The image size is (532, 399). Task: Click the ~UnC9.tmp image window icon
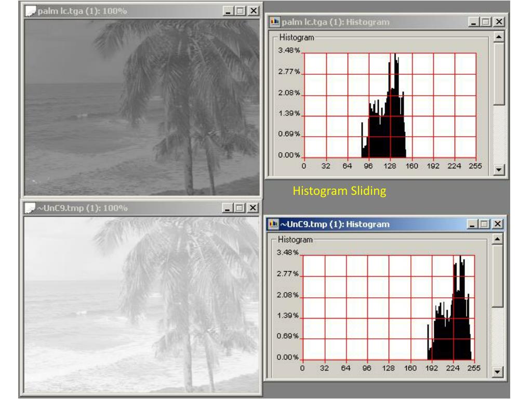(31, 208)
